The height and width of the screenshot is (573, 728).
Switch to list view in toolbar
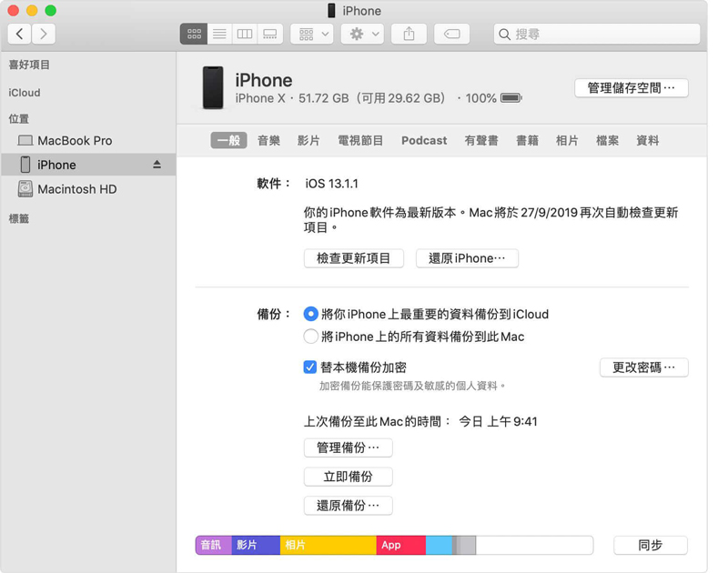(x=219, y=34)
